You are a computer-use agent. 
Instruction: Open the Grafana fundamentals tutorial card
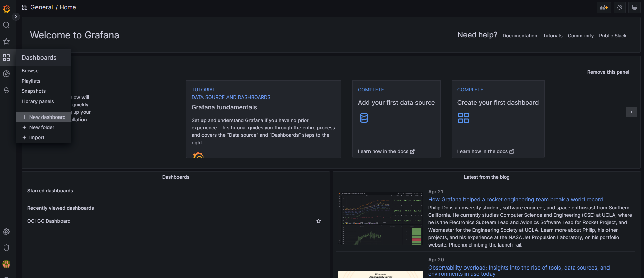point(264,119)
